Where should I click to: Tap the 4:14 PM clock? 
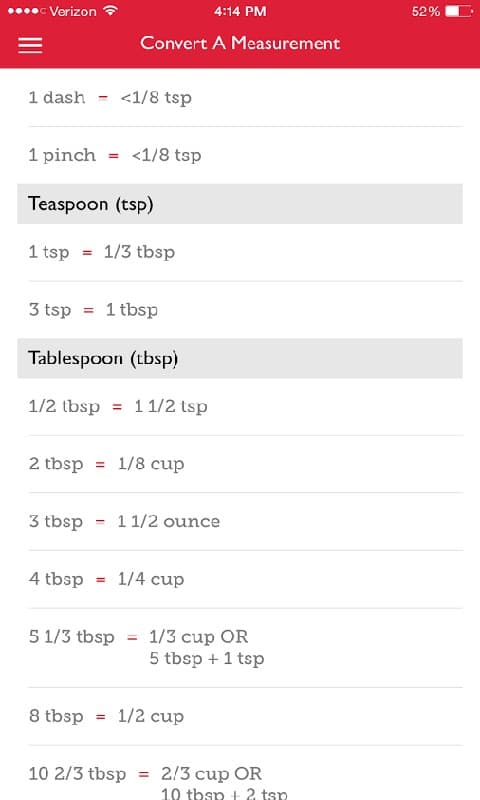tap(240, 11)
